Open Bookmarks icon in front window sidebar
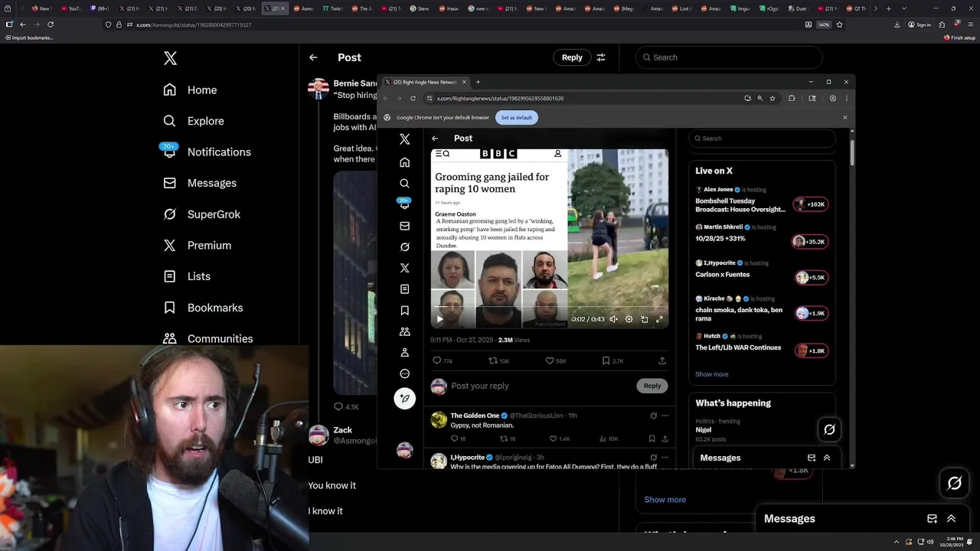Image resolution: width=980 pixels, height=551 pixels. click(x=404, y=311)
